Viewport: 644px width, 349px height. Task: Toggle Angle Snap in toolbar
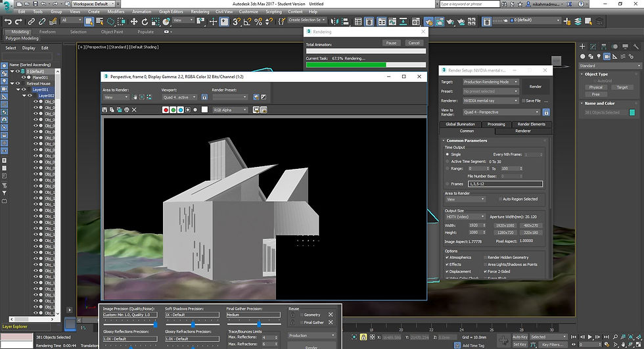click(247, 21)
